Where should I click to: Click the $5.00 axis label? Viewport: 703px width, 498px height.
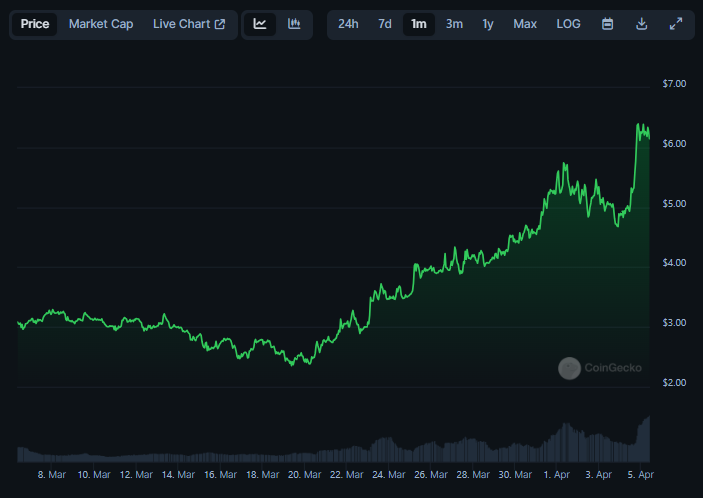pyautogui.click(x=674, y=204)
